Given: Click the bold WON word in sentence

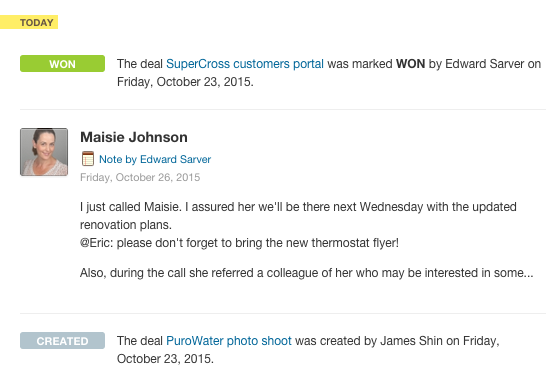Looking at the screenshot, I should 410,64.
